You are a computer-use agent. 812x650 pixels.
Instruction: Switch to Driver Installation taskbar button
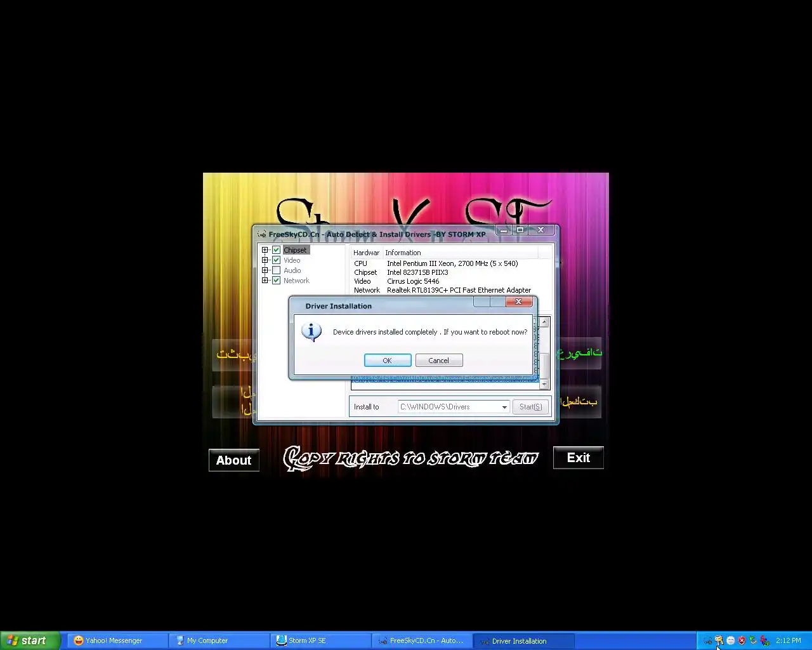coord(524,640)
